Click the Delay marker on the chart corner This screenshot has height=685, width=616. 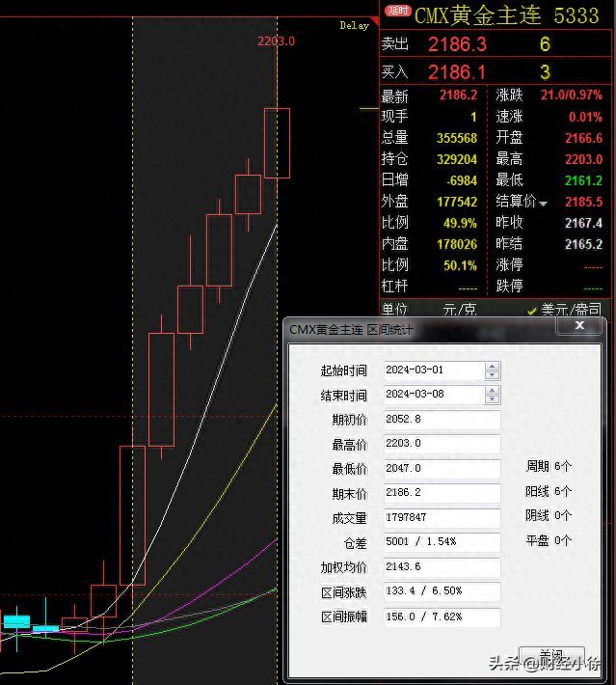tap(354, 26)
